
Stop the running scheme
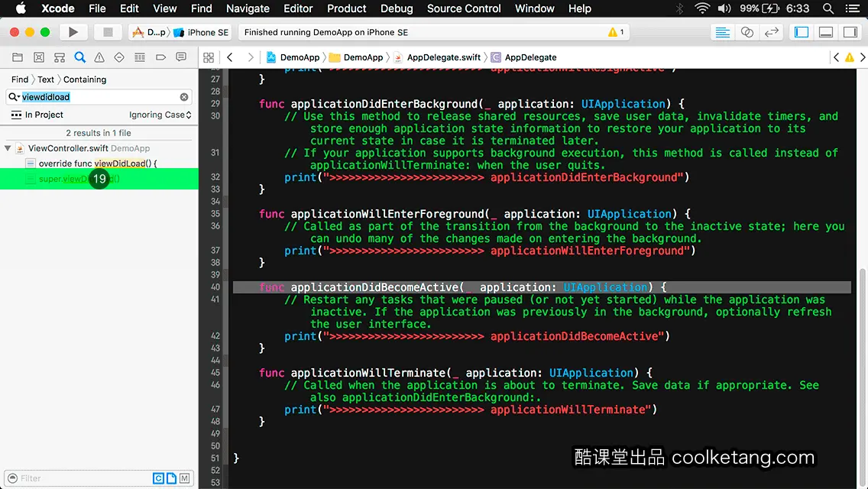(108, 32)
